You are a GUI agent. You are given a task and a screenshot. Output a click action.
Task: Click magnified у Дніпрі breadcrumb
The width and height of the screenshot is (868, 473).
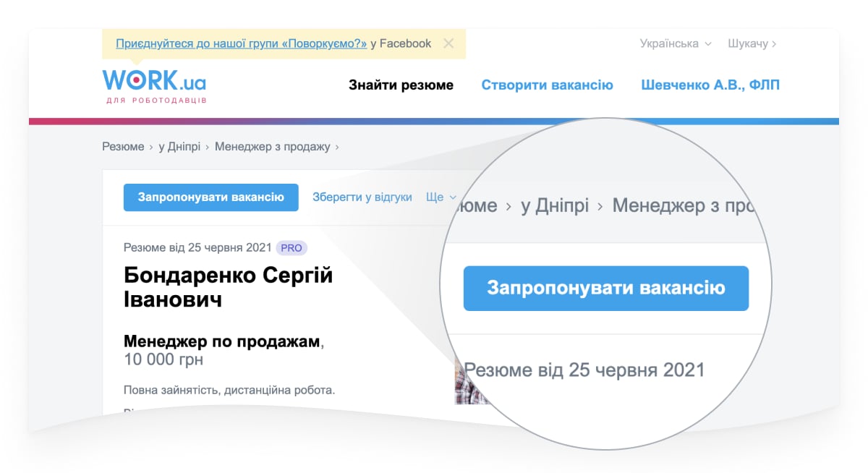coord(554,205)
